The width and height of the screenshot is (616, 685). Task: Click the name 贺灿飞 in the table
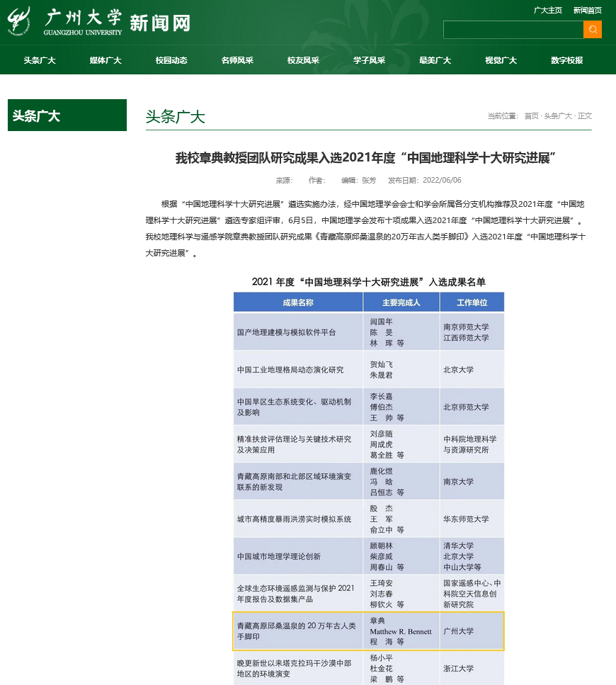click(381, 364)
